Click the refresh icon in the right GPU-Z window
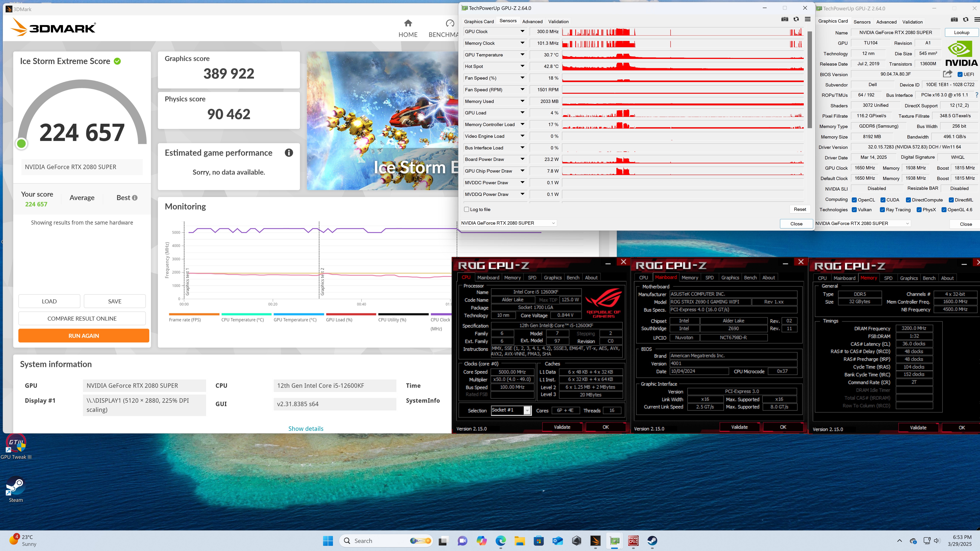Viewport: 980px width, 551px height. 965,20
